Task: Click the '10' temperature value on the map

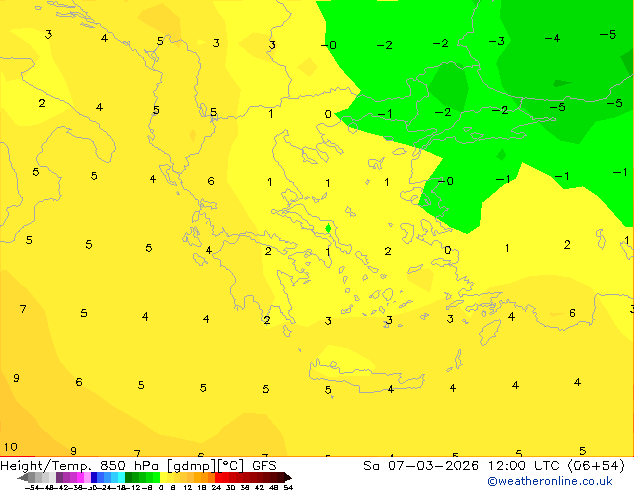Action: (11, 447)
